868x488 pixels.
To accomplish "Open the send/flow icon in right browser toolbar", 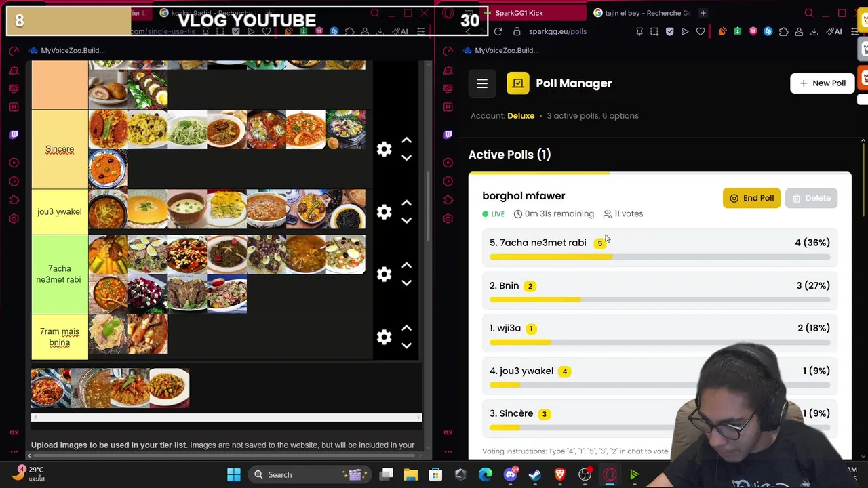I will [x=685, y=31].
